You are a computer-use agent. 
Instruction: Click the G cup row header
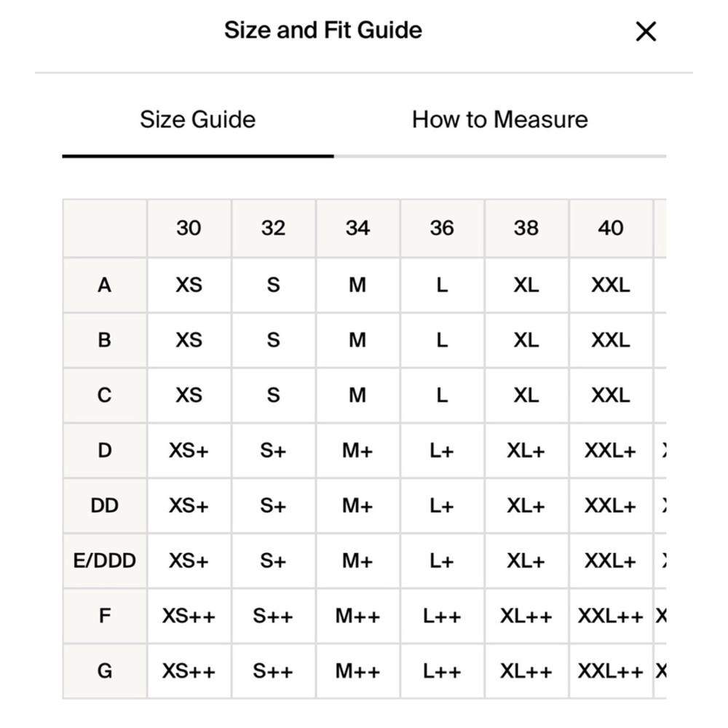104,671
